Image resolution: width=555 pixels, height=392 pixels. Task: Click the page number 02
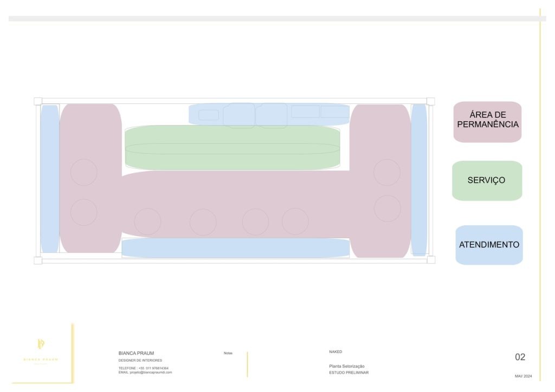click(520, 357)
